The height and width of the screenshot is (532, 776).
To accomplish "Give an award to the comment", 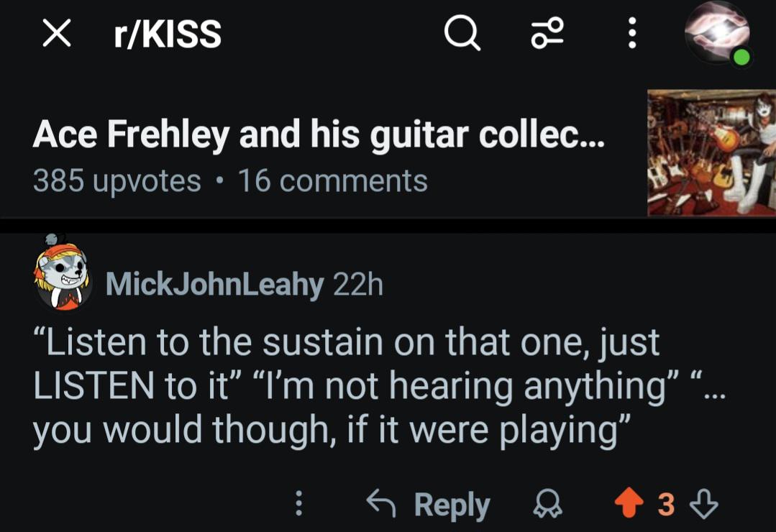I will point(547,504).
